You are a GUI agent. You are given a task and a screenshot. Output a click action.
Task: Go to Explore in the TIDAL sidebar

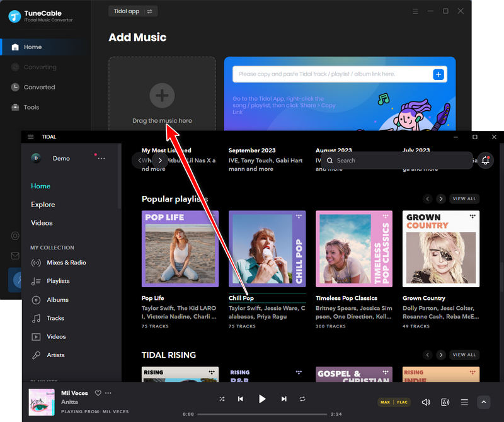tap(43, 205)
